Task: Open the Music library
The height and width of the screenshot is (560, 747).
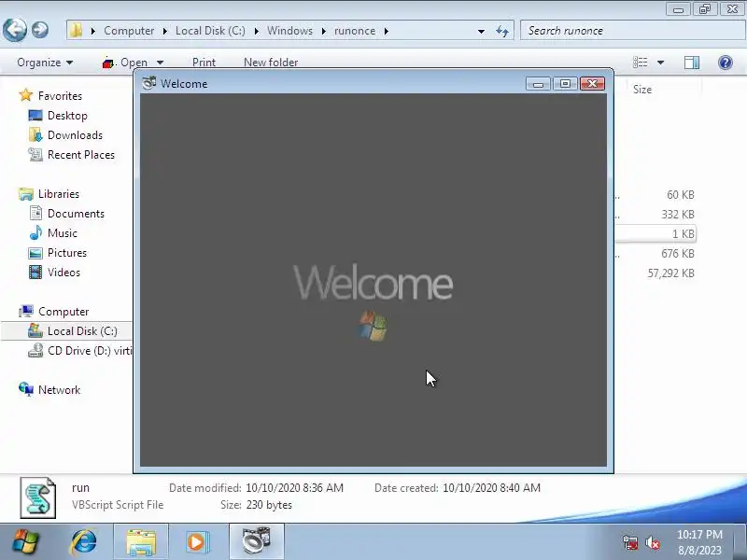Action: 53,232
